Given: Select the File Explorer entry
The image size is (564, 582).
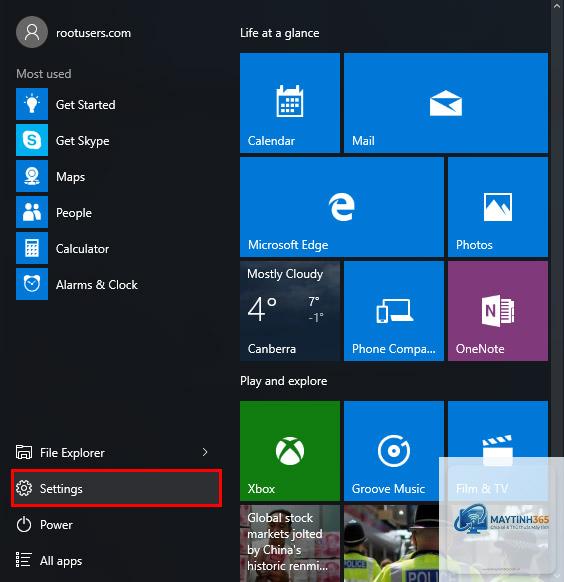Looking at the screenshot, I should (x=117, y=452).
